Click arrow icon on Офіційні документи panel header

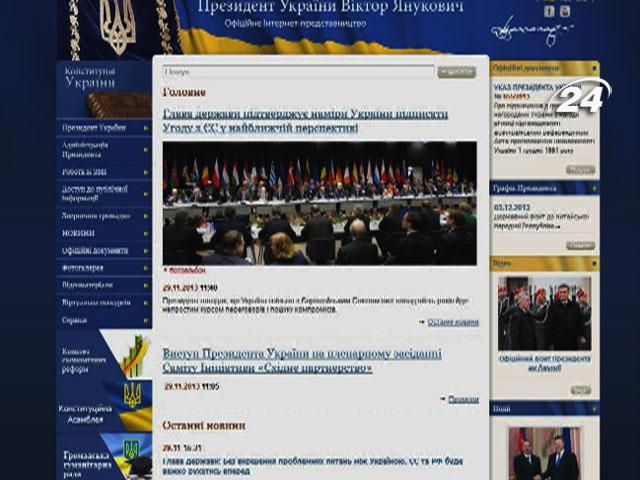pyautogui.click(x=594, y=69)
